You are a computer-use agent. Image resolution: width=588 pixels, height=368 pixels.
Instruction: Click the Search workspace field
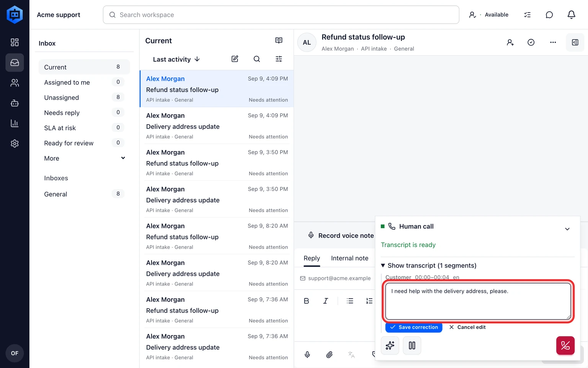point(281,15)
